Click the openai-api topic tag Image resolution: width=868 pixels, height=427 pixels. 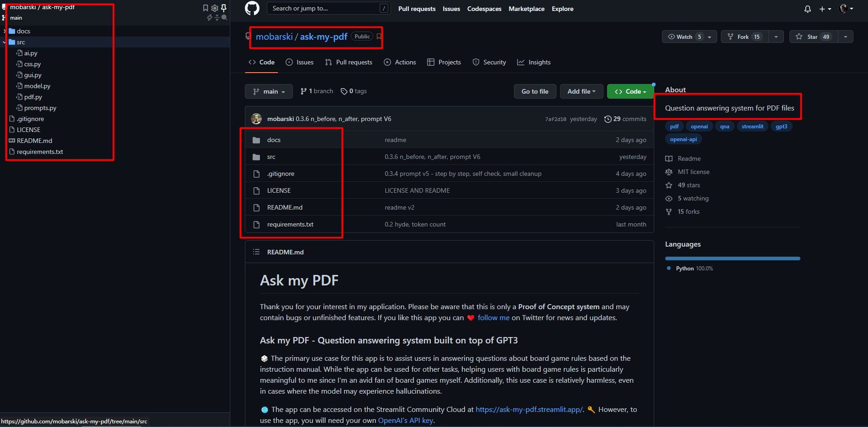click(x=683, y=139)
